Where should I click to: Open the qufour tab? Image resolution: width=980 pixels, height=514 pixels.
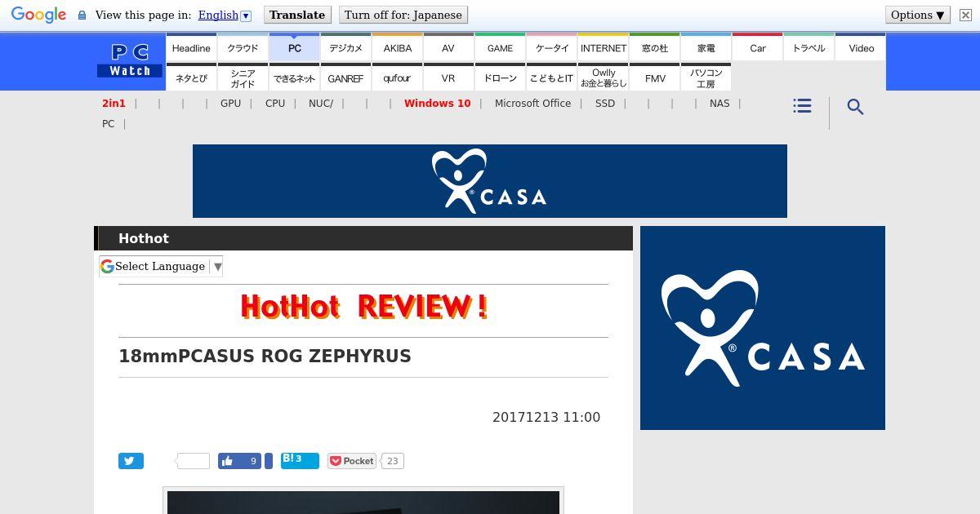pos(397,78)
